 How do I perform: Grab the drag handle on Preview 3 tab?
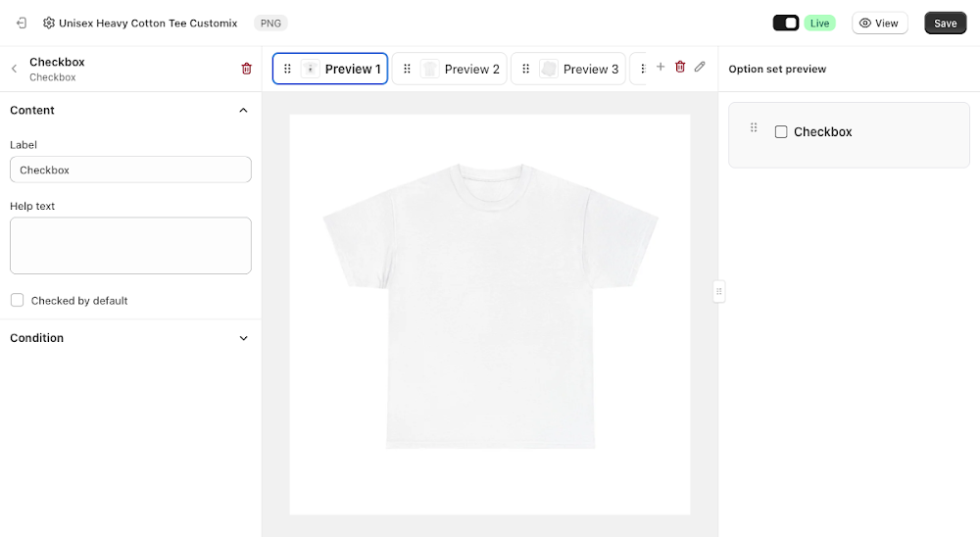coord(525,69)
